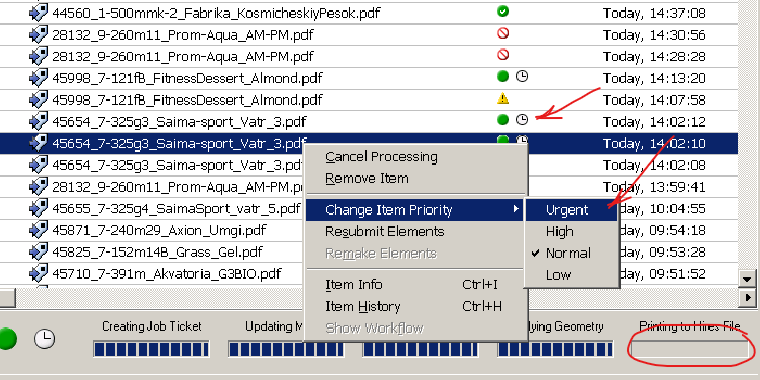Click file icon of FitnessDessert_Almond row at 14:13:20
The image size is (760, 380).
tap(38, 78)
